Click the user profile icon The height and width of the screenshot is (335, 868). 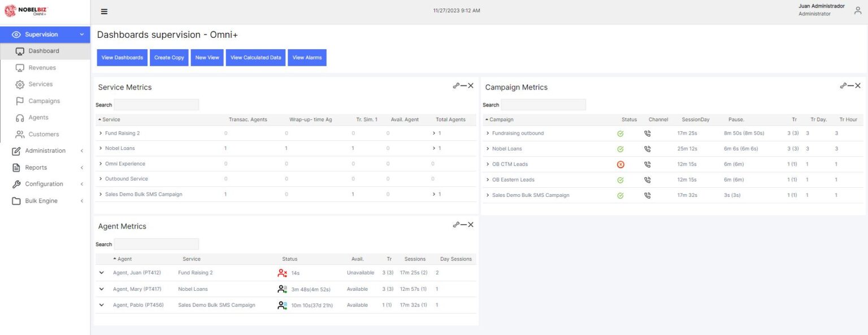[857, 10]
